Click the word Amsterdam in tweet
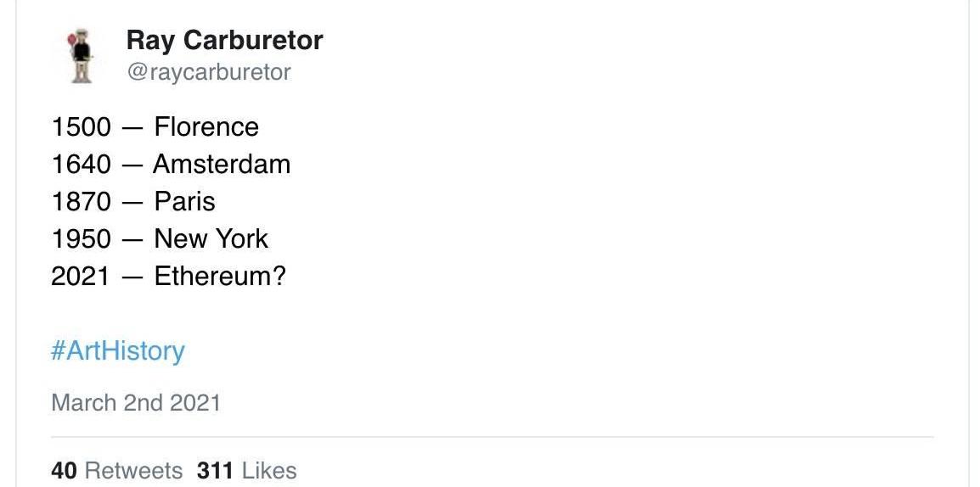The image size is (980, 487). pos(222,165)
